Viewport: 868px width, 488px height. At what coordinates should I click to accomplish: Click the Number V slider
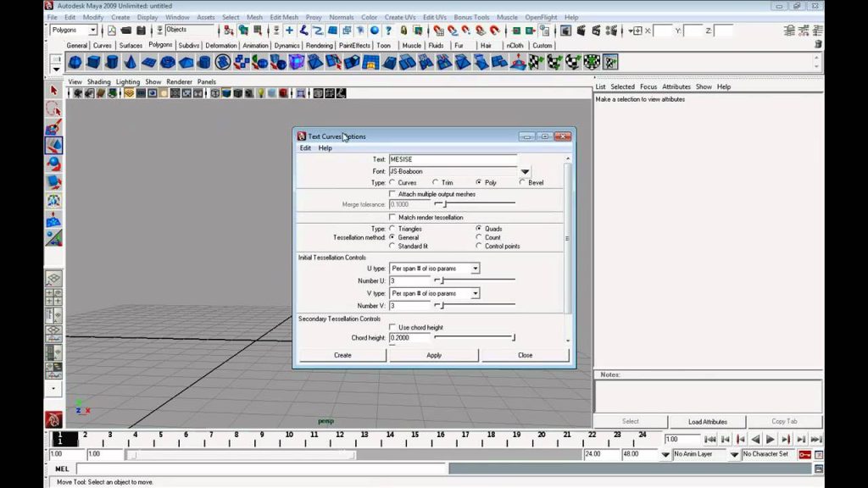(x=475, y=305)
